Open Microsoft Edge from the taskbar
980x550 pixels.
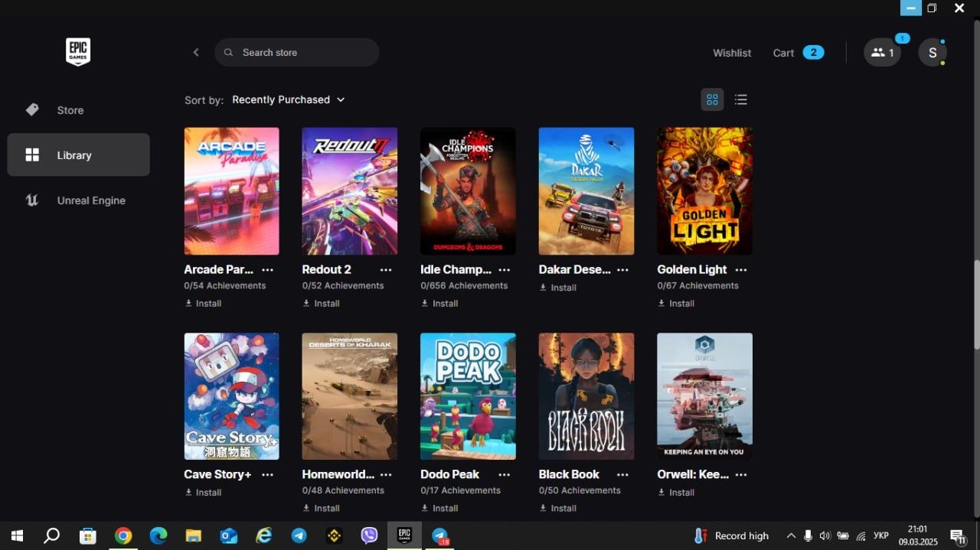158,535
